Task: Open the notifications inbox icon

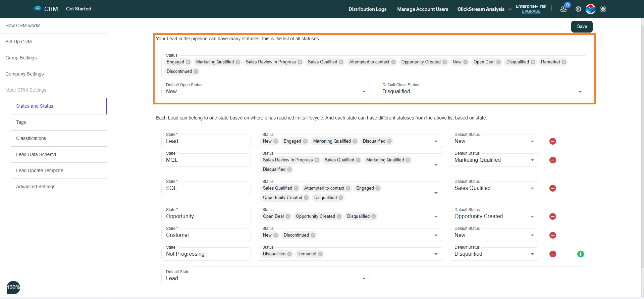Action: (x=563, y=9)
